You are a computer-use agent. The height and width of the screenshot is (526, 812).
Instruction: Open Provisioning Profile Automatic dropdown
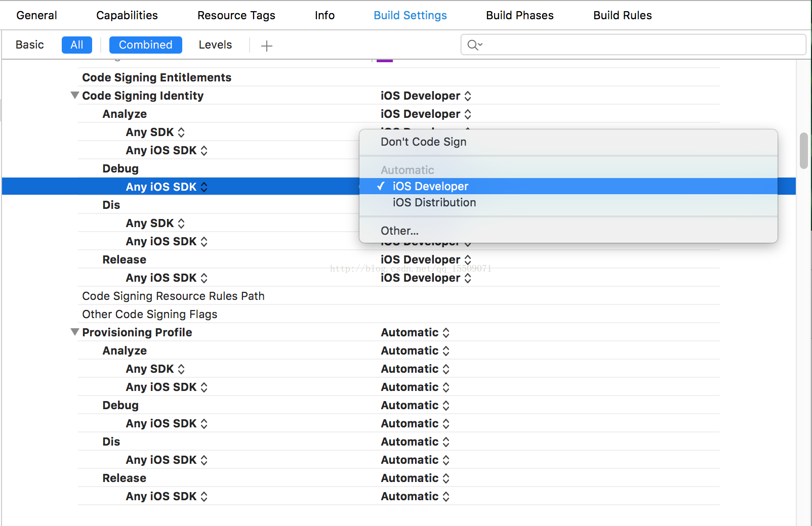coord(415,332)
